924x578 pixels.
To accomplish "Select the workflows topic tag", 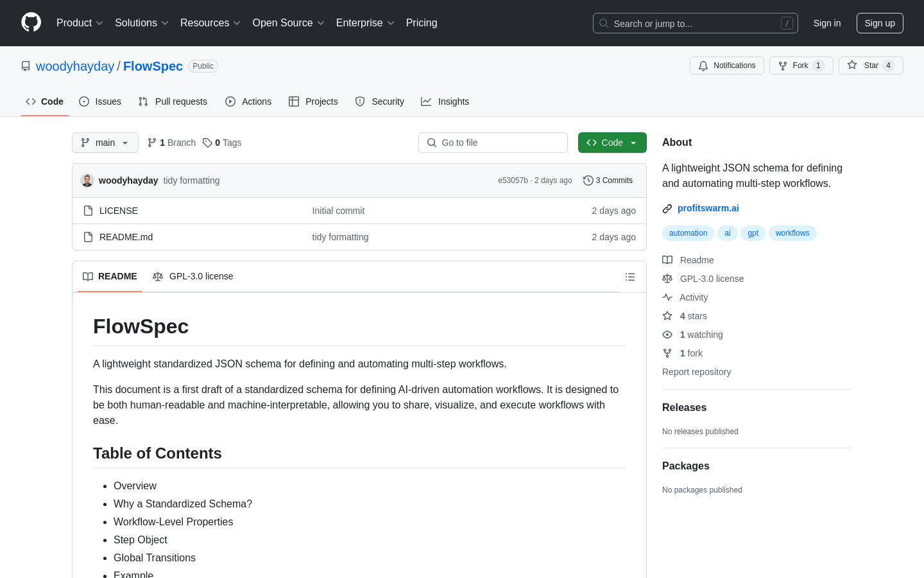I will (x=792, y=233).
